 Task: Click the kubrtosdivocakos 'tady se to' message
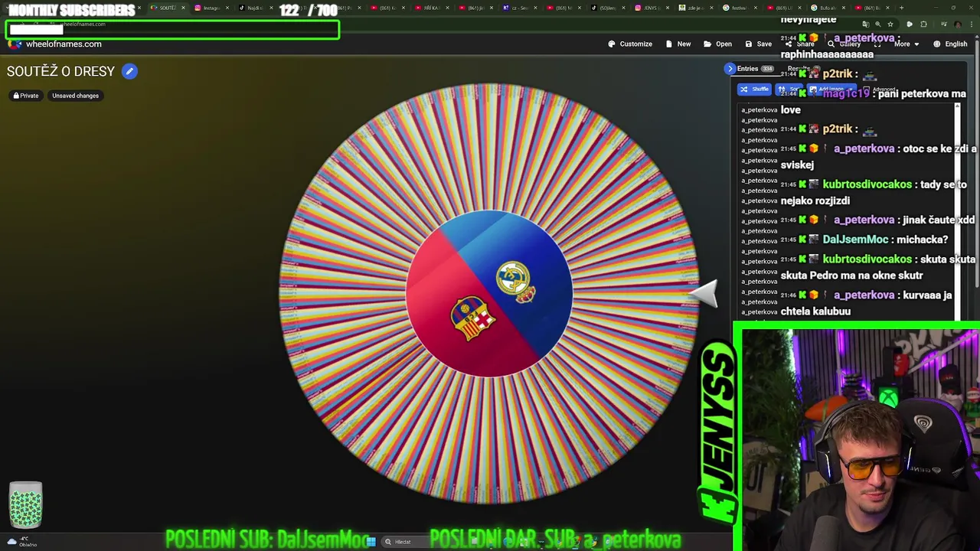pyautogui.click(x=874, y=192)
